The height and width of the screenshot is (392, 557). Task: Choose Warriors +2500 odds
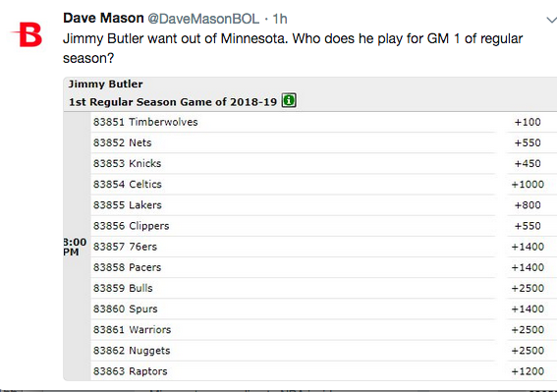(x=528, y=330)
